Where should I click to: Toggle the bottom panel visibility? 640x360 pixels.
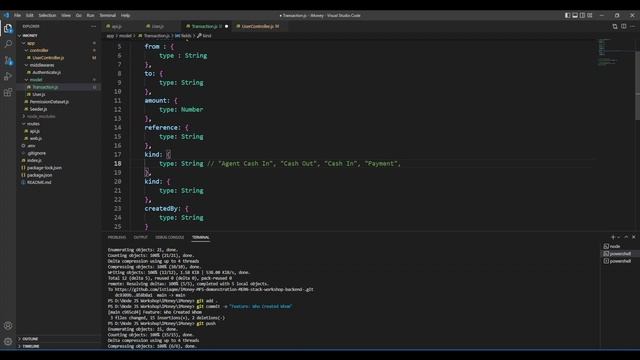click(x=575, y=15)
